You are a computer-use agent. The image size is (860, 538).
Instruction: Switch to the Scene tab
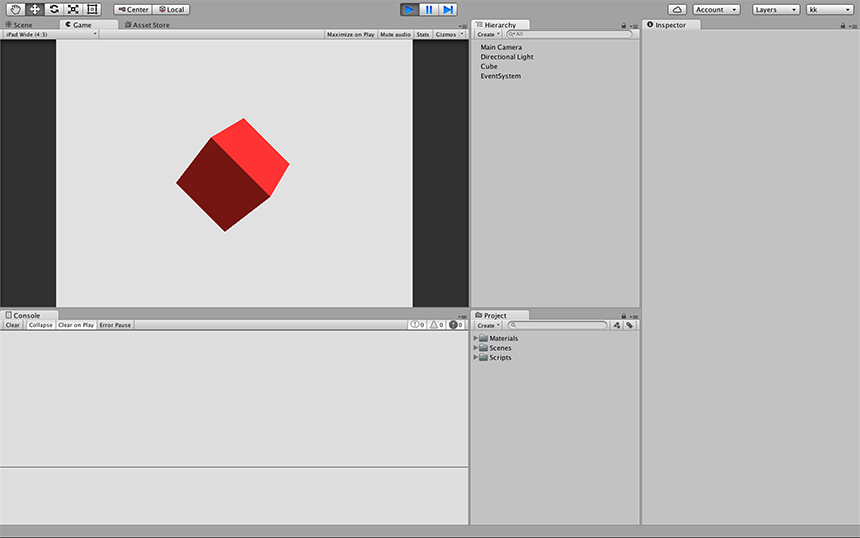coord(20,25)
